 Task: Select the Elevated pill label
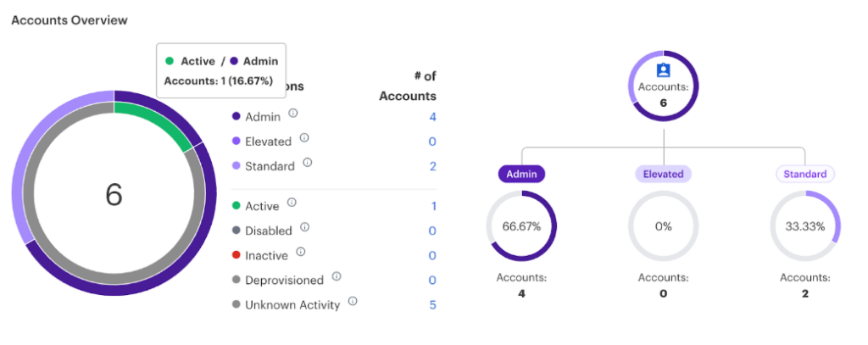coord(663,174)
